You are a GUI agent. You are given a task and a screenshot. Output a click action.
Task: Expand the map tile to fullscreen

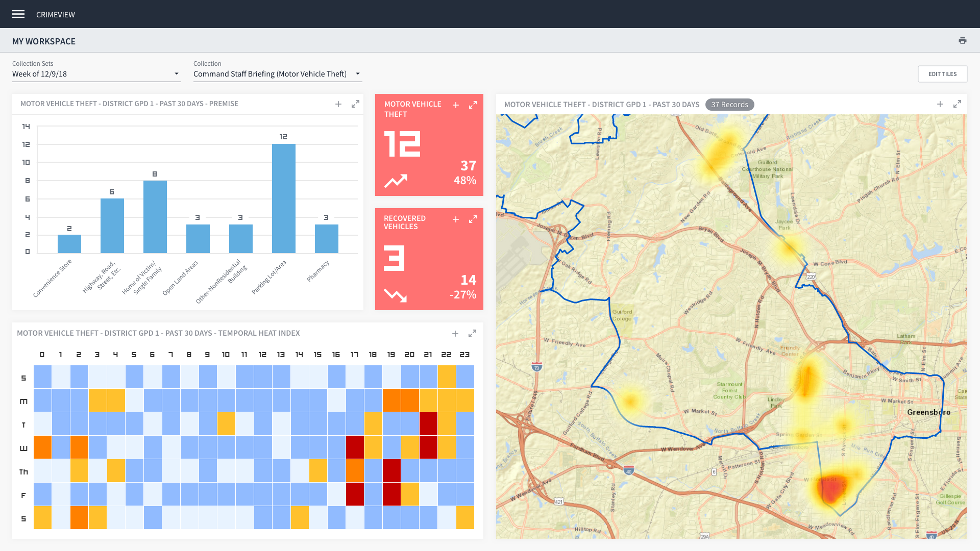pos(957,104)
